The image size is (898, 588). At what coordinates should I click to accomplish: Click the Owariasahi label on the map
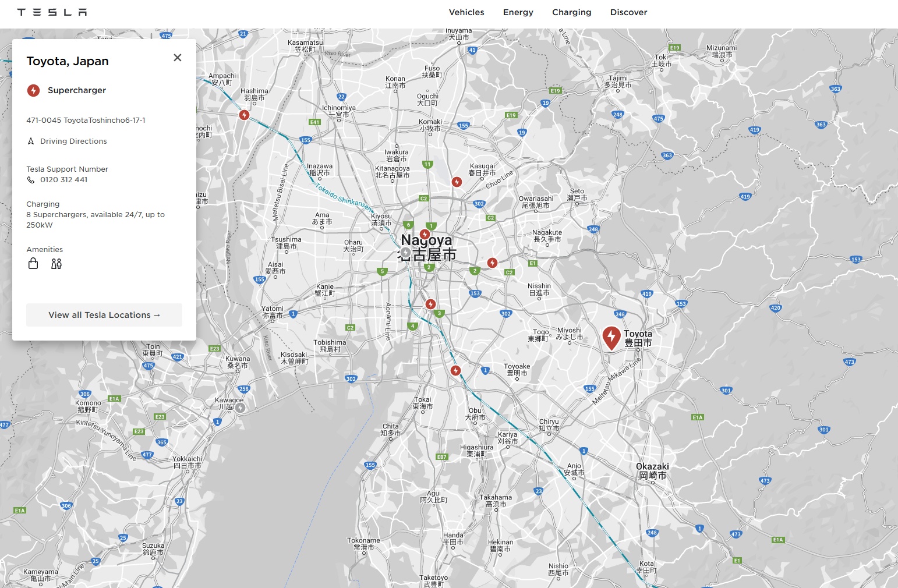click(536, 202)
